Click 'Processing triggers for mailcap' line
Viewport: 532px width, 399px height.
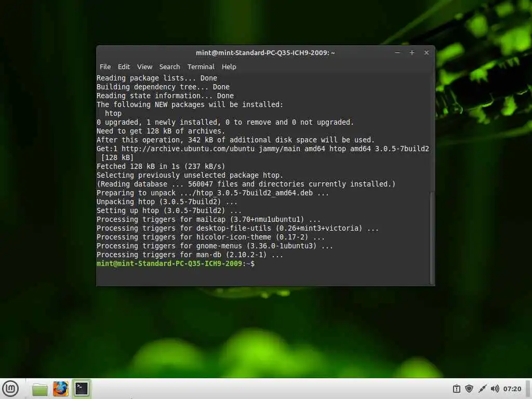click(x=208, y=219)
